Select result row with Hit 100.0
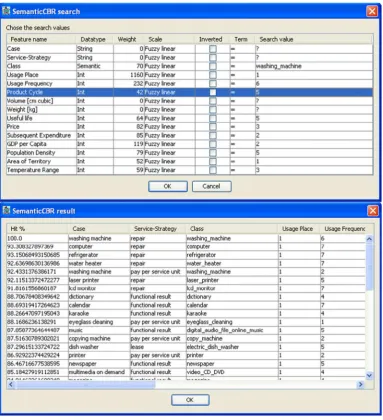Screen dimensions: 383x420 point(186,238)
